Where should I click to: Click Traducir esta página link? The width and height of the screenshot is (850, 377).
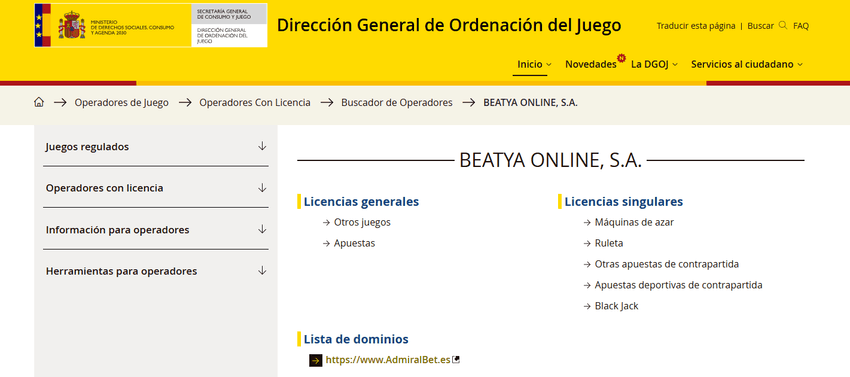pyautogui.click(x=696, y=25)
